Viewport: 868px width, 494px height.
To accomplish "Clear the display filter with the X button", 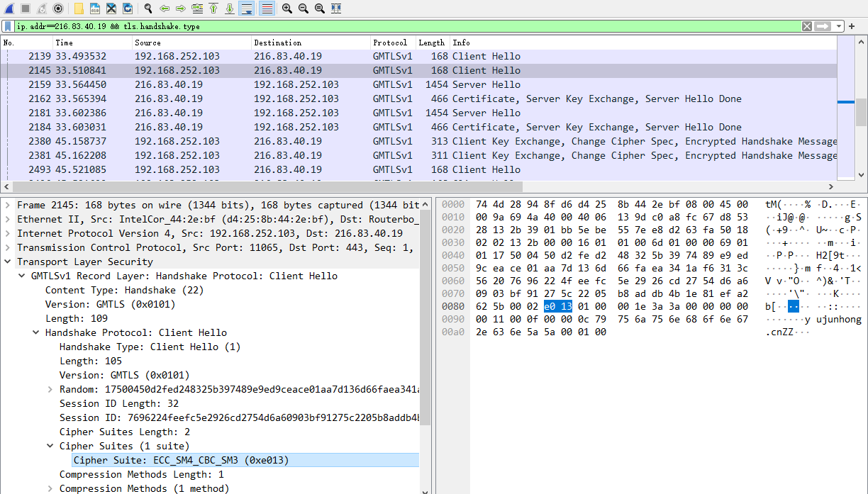I will (x=807, y=26).
